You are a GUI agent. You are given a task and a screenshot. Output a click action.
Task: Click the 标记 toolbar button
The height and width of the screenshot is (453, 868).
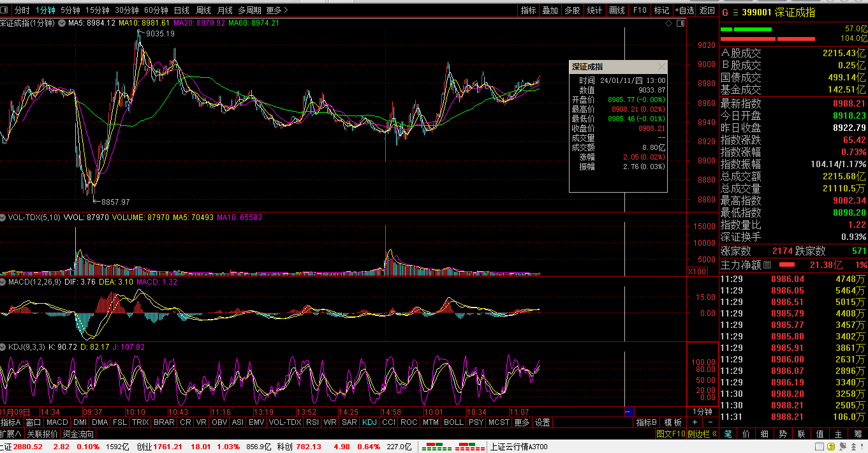coord(662,10)
